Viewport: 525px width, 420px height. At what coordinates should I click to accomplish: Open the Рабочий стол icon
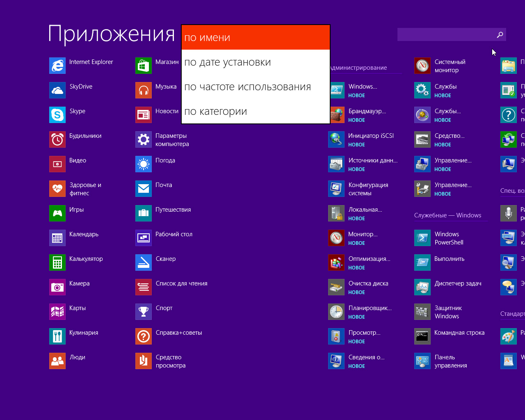(x=144, y=238)
